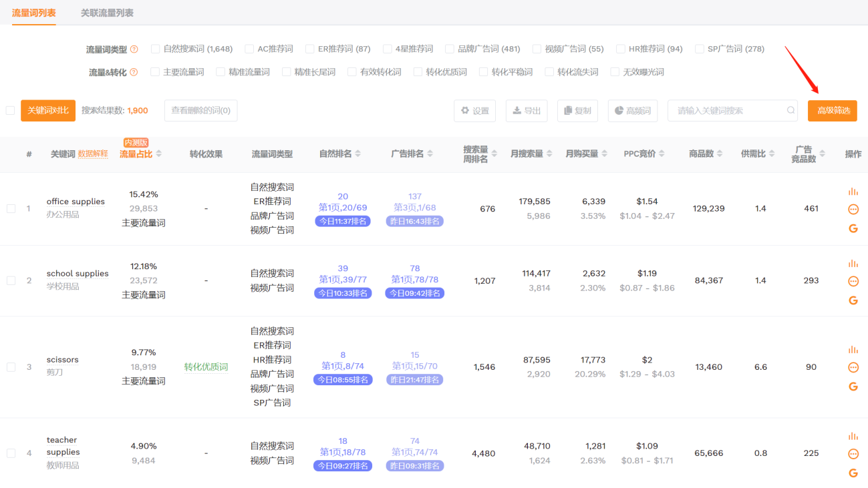
Task: Sort the table by 自然排名
Action: 358,154
